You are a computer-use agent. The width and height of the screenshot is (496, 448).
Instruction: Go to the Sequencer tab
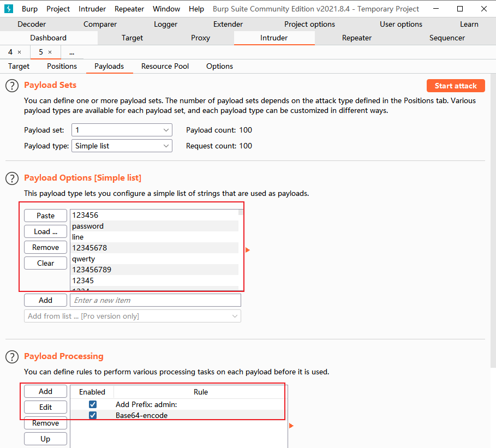coord(447,38)
